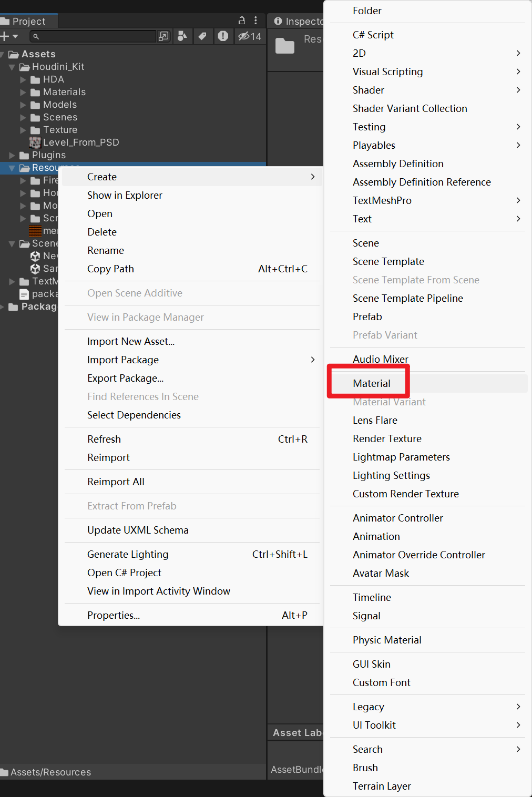Click the search-by-type filter icon in Project toolbar

[x=183, y=36]
